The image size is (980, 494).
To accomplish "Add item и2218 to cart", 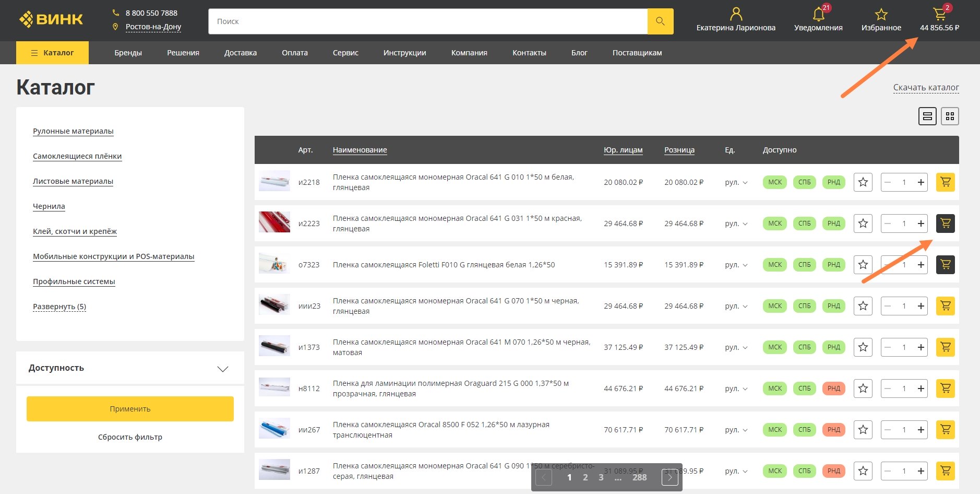I will coord(945,182).
